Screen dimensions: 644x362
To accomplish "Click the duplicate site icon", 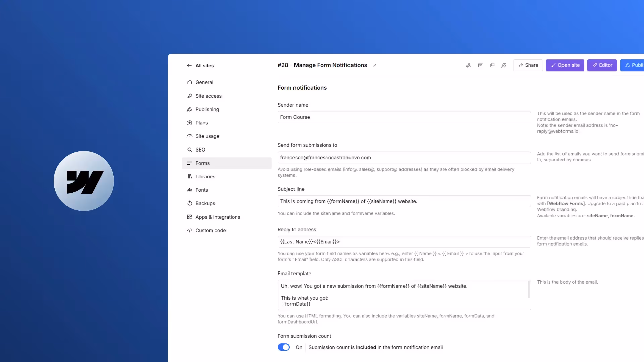I will coord(492,65).
